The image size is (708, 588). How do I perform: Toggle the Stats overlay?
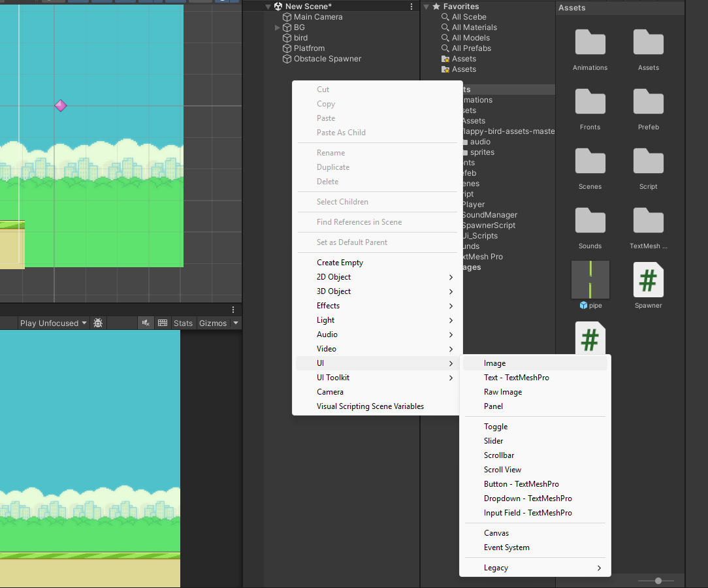[183, 323]
